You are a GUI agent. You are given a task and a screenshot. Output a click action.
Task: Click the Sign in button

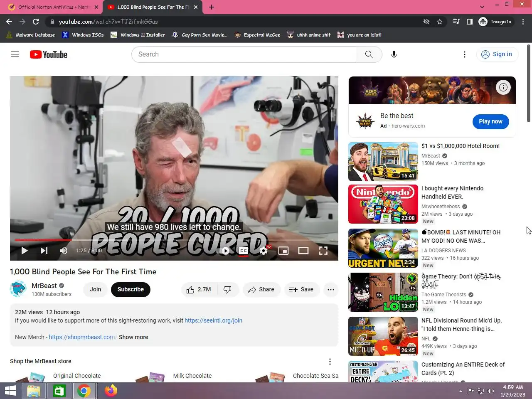[x=497, y=54]
